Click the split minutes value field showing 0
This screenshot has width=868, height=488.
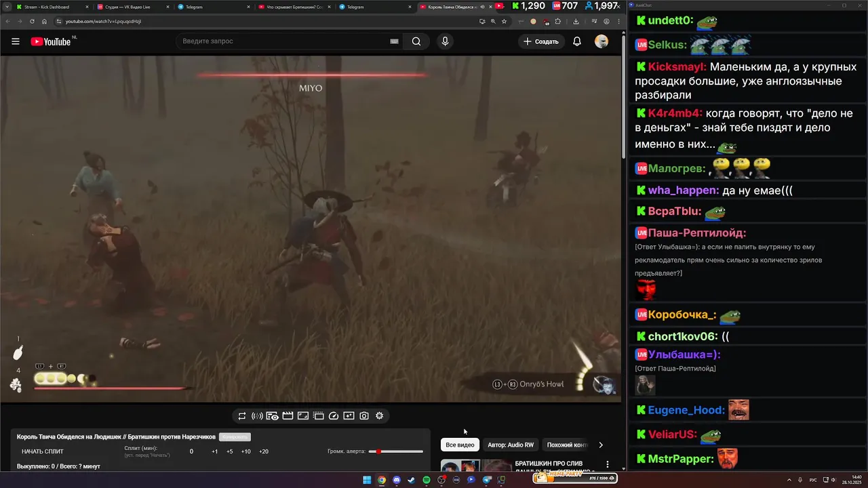tap(191, 451)
